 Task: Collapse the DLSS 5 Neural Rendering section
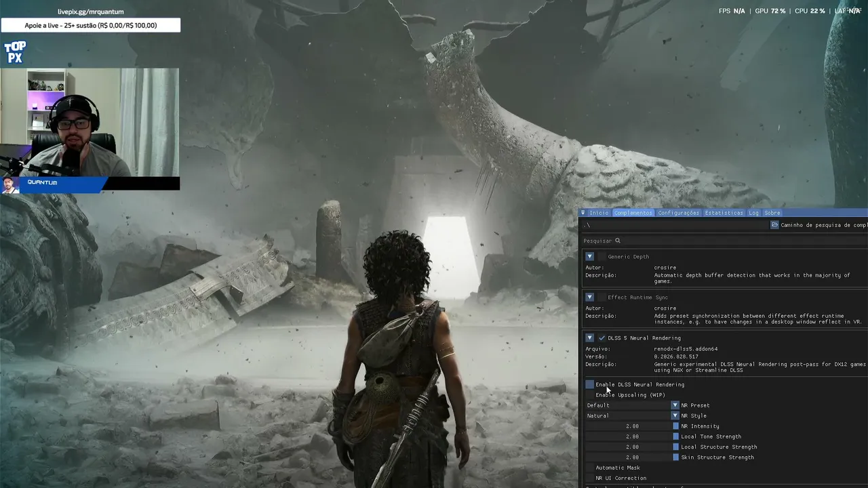589,338
